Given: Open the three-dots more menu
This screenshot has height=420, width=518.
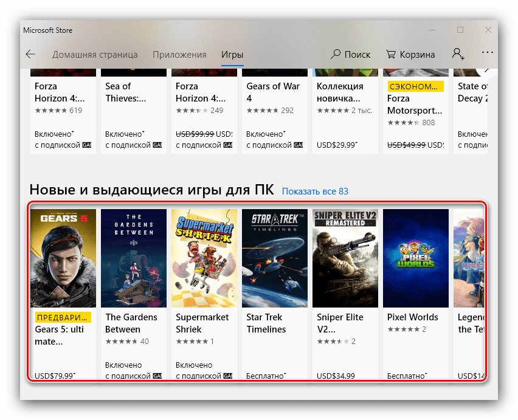Looking at the screenshot, I should click(x=487, y=52).
